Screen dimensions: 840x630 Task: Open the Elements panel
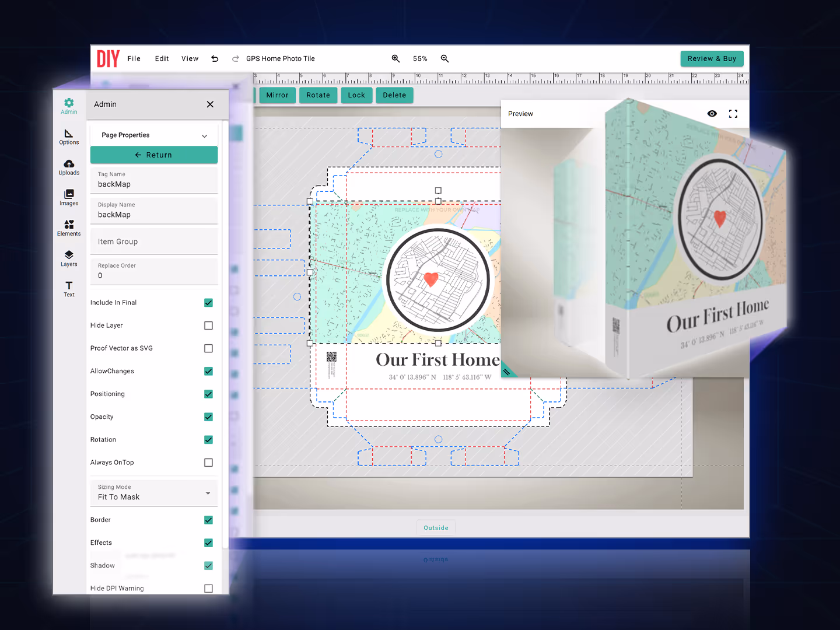coord(69,228)
